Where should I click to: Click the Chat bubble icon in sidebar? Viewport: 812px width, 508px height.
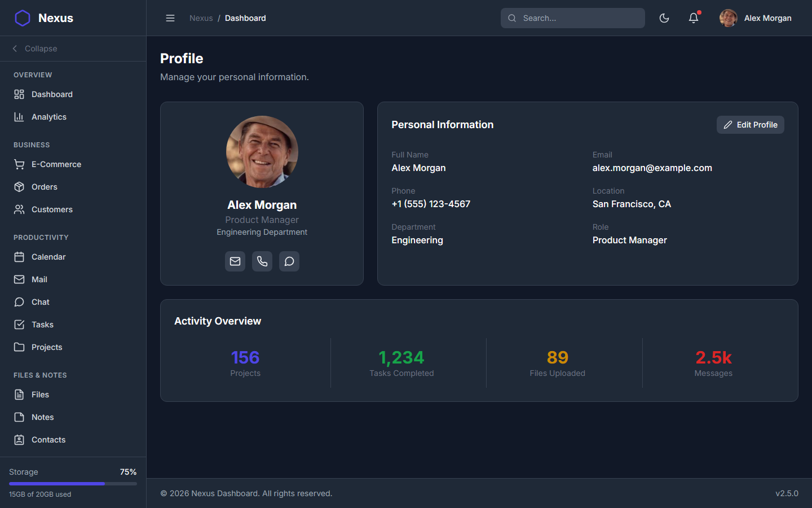(x=19, y=302)
